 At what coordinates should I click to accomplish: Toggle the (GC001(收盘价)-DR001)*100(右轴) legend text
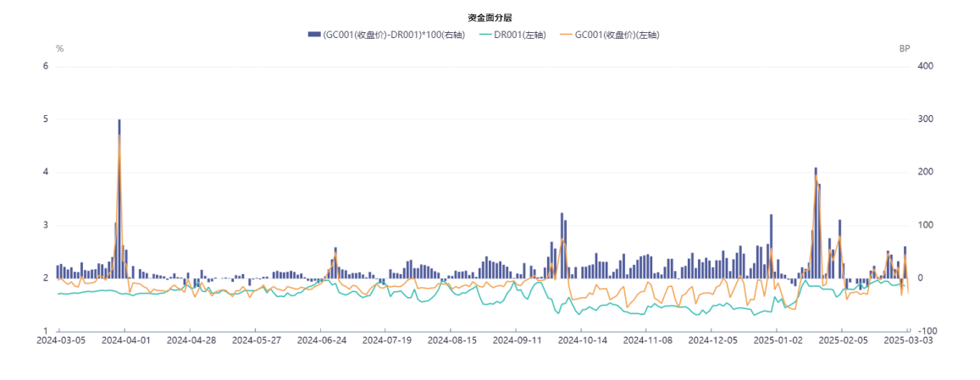[396, 35]
